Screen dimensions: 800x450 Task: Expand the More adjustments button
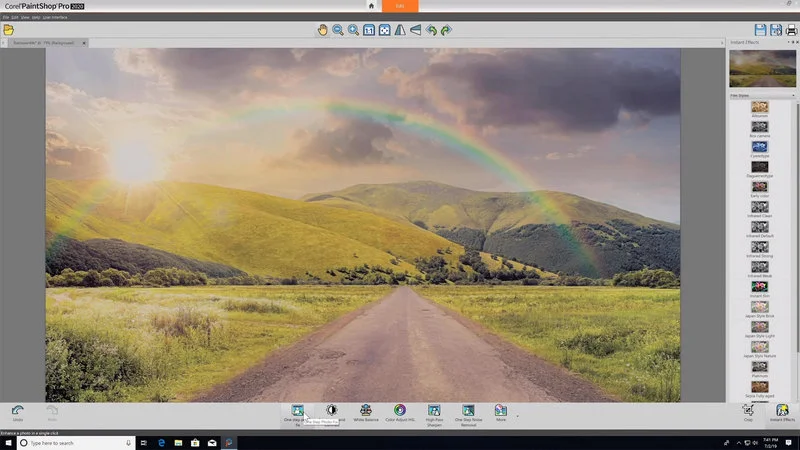pos(500,411)
